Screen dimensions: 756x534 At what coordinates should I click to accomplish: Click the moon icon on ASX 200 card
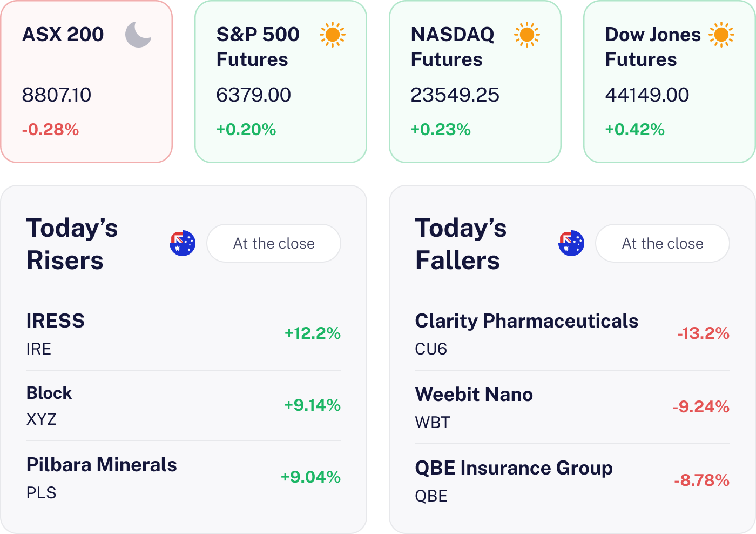click(138, 35)
